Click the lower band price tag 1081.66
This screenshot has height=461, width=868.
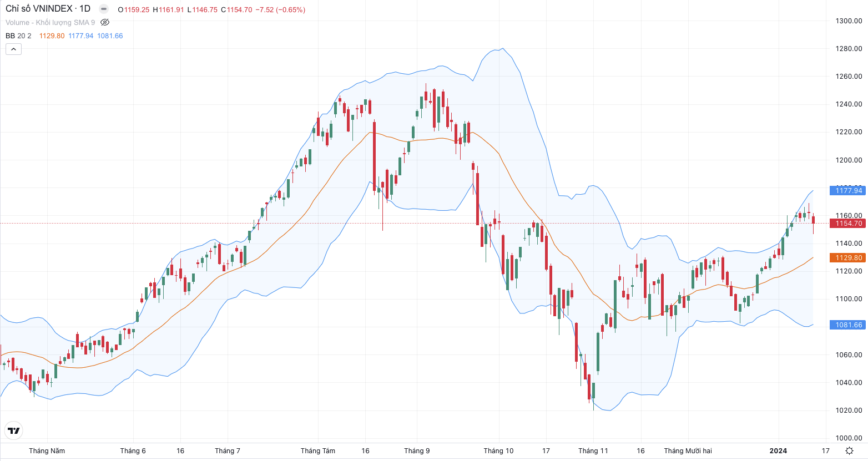[847, 325]
